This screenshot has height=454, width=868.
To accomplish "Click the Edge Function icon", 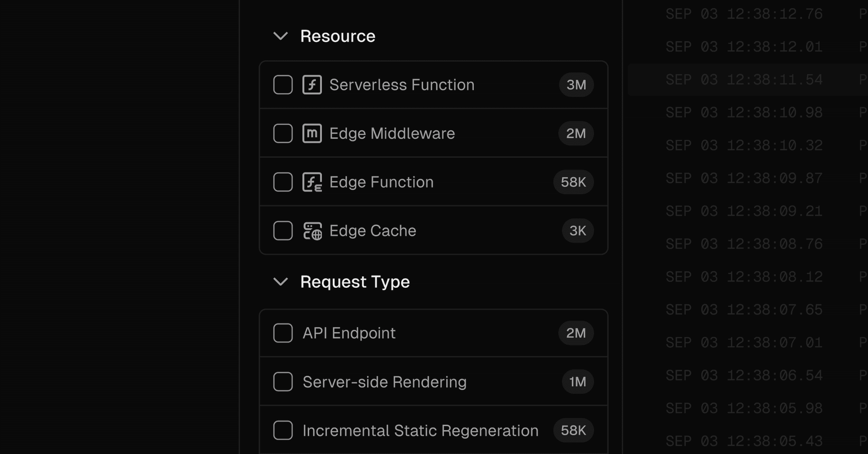I will (312, 182).
